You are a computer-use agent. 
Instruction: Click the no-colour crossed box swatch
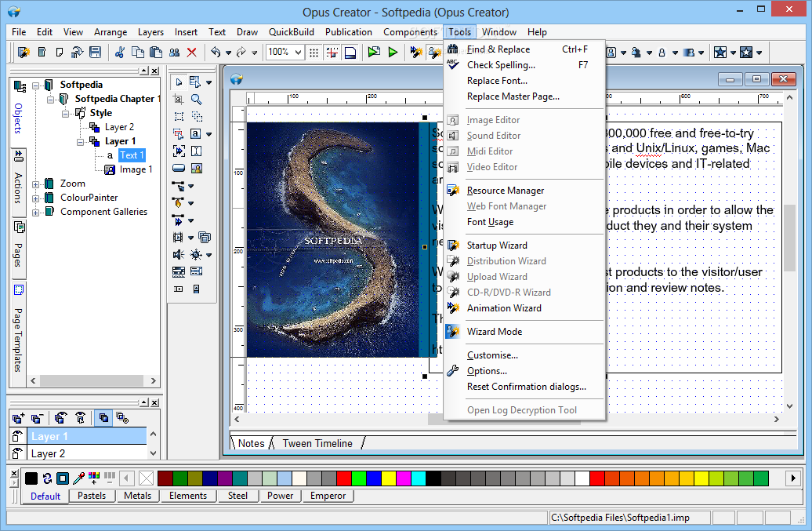pos(147,478)
